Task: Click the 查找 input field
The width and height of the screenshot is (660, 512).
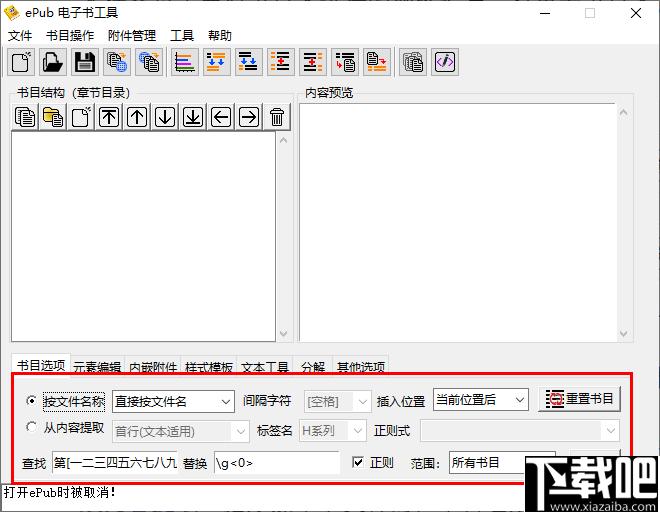Action: point(115,463)
